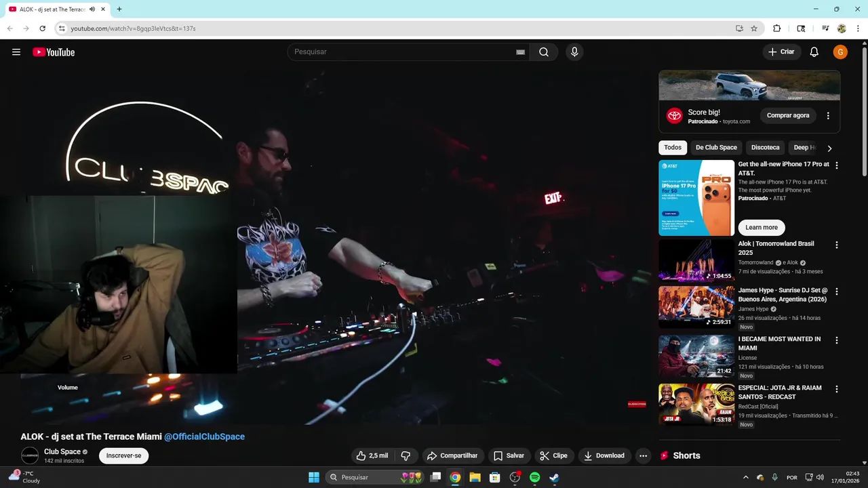
Task: Like the video showing 2,5 mil
Action: click(x=372, y=455)
